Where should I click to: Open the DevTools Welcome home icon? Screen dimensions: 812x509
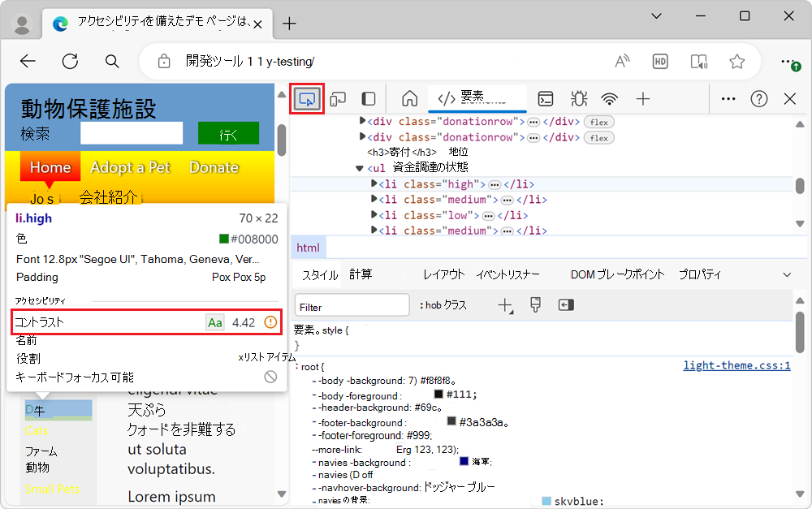(409, 98)
